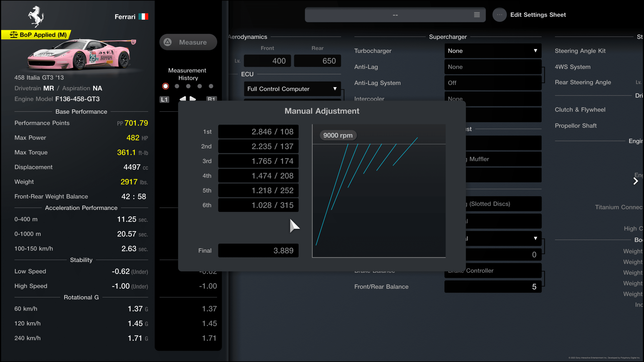The image size is (644, 362).
Task: Select the first measurement history dot
Action: (166, 86)
